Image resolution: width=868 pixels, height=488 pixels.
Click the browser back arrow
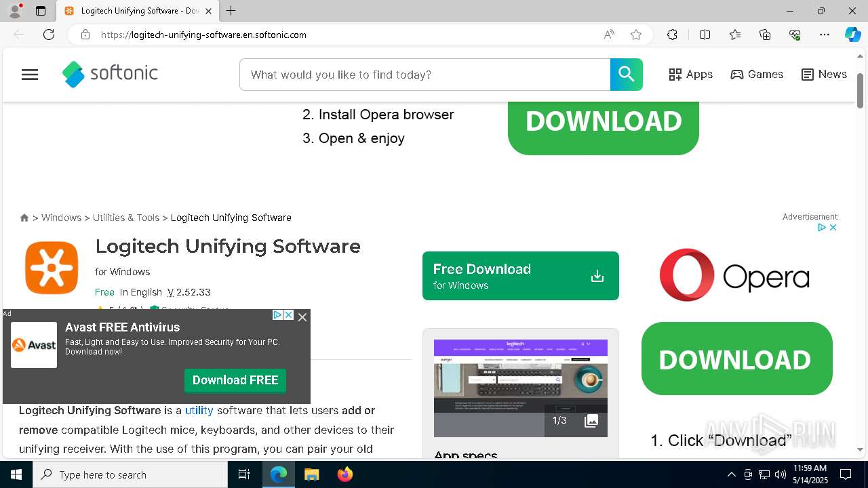click(x=19, y=35)
